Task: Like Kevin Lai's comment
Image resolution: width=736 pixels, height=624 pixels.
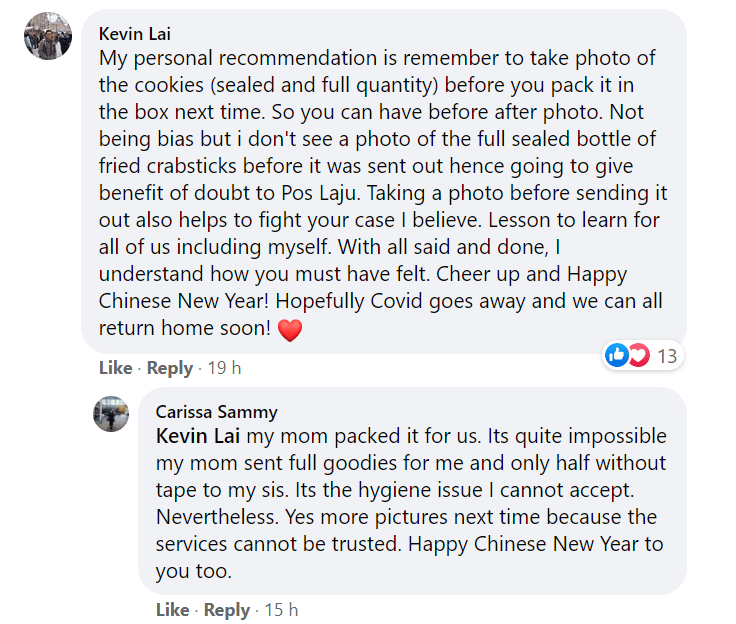Action: pyautogui.click(x=115, y=368)
